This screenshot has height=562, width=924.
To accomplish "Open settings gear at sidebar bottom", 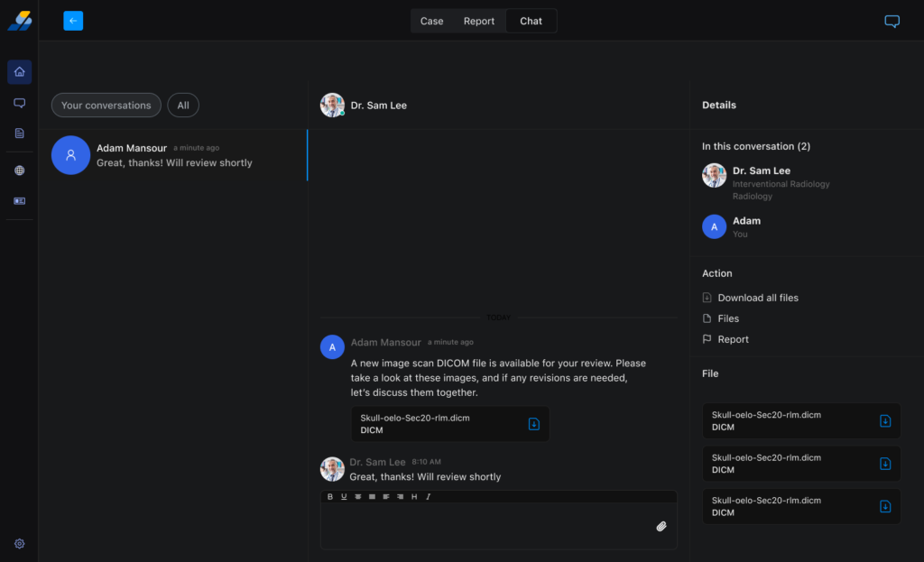I will [20, 544].
